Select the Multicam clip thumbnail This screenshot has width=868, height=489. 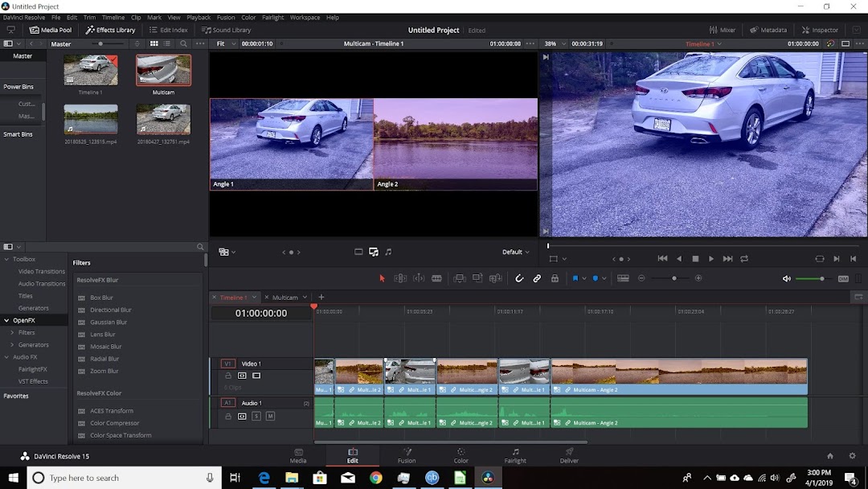tap(163, 71)
